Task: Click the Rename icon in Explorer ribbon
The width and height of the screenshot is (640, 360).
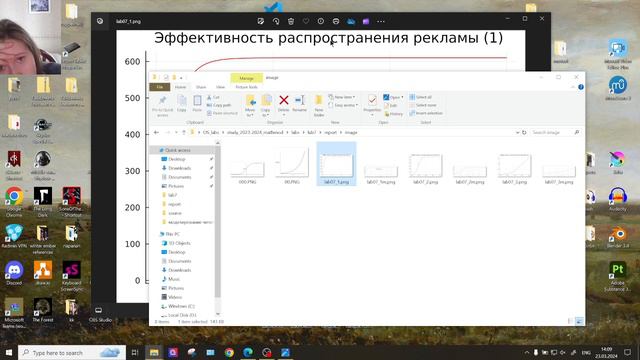Action: (x=300, y=103)
